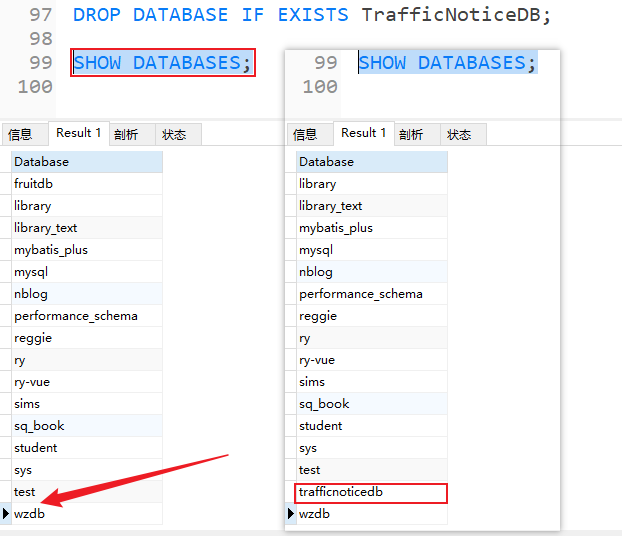The width and height of the screenshot is (622, 536).
Task: Open the 剖析 tab in right panel
Action: click(417, 134)
